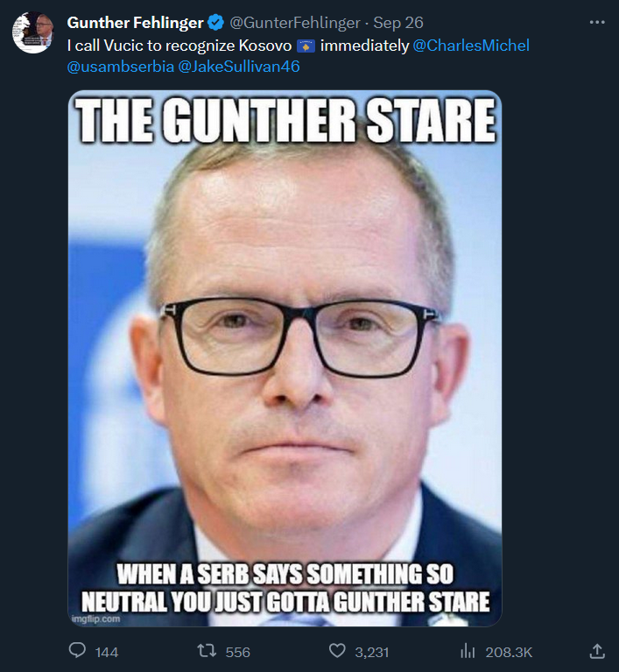Click the reply speech bubble icon

click(x=78, y=651)
